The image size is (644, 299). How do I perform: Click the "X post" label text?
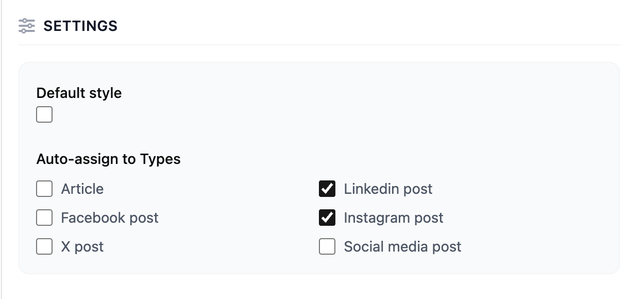[x=82, y=247]
